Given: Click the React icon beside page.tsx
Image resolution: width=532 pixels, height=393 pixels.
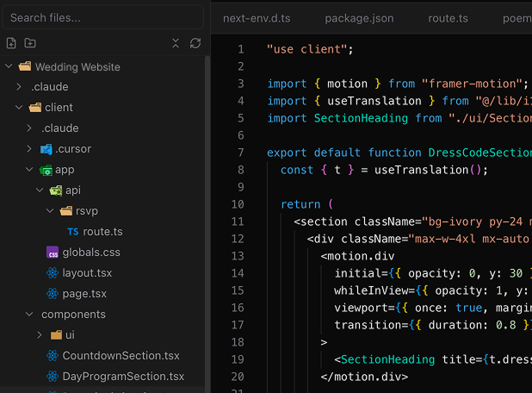Looking at the screenshot, I should coord(53,294).
